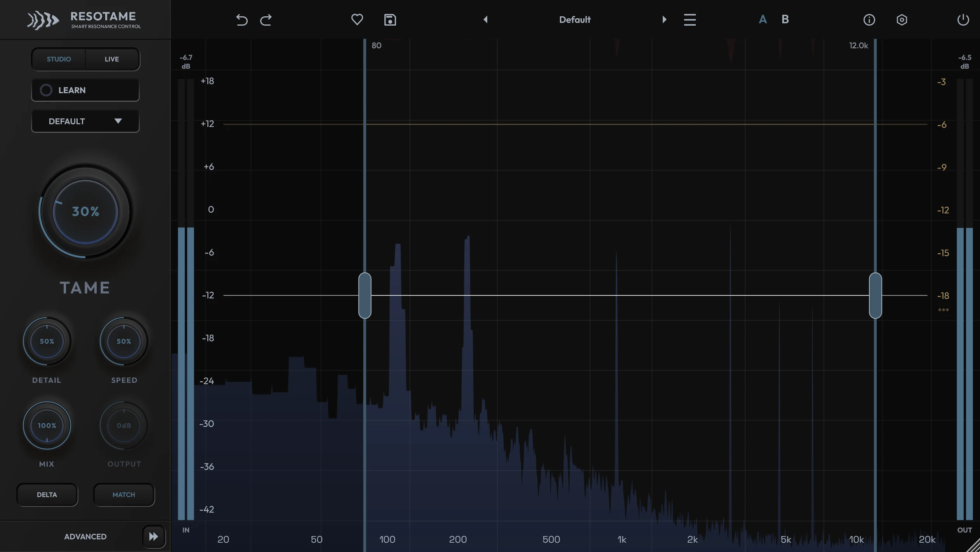Select the B comparison state

tap(785, 19)
